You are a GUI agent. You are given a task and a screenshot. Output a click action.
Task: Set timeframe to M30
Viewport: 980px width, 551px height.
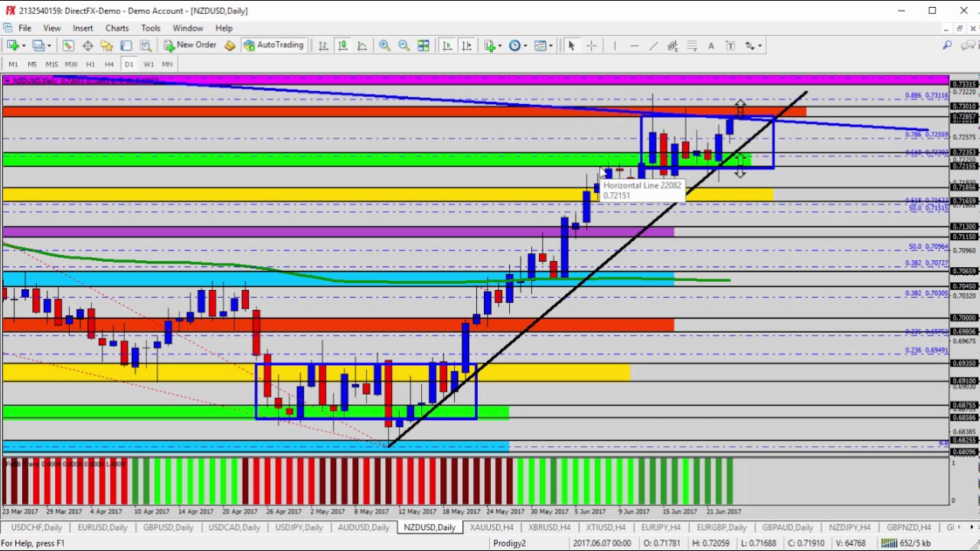click(x=71, y=64)
